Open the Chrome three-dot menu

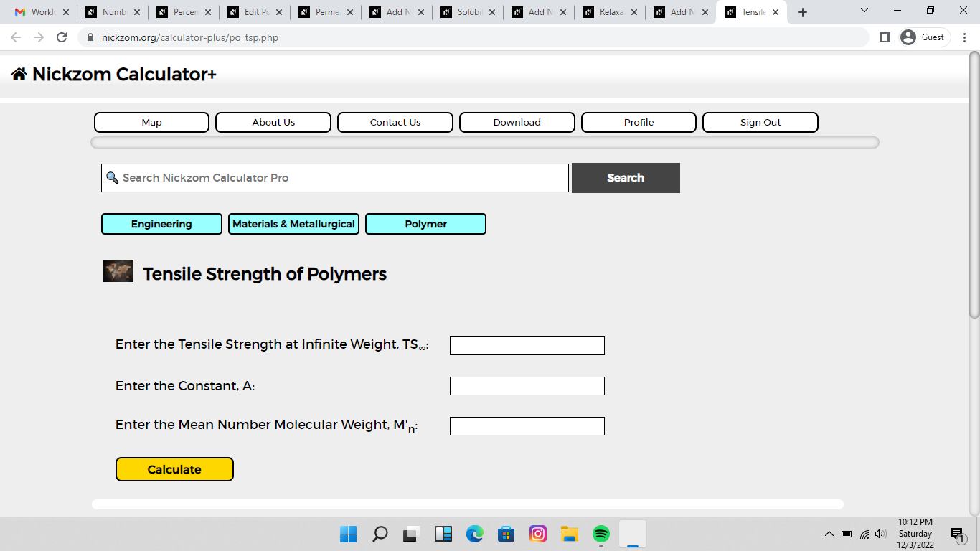[x=965, y=37]
